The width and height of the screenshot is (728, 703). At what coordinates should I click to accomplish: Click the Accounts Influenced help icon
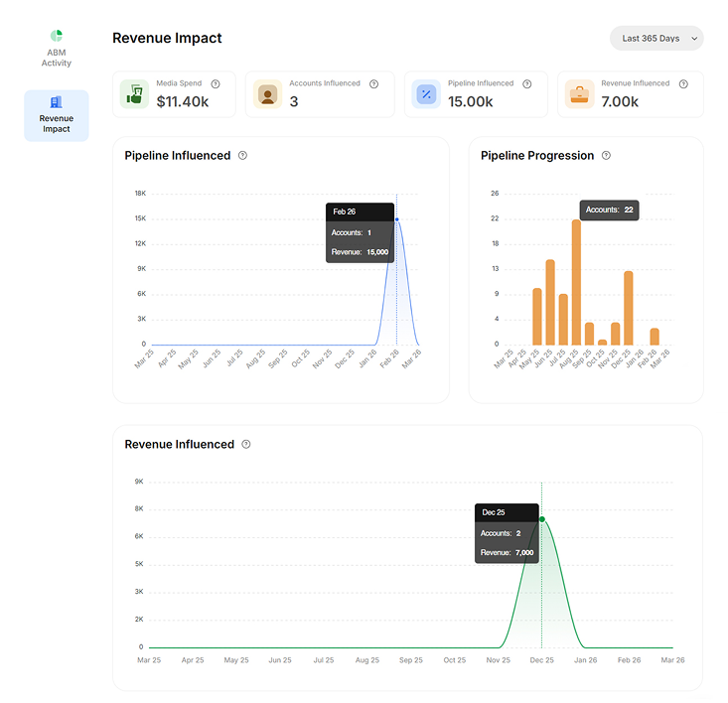point(373,84)
